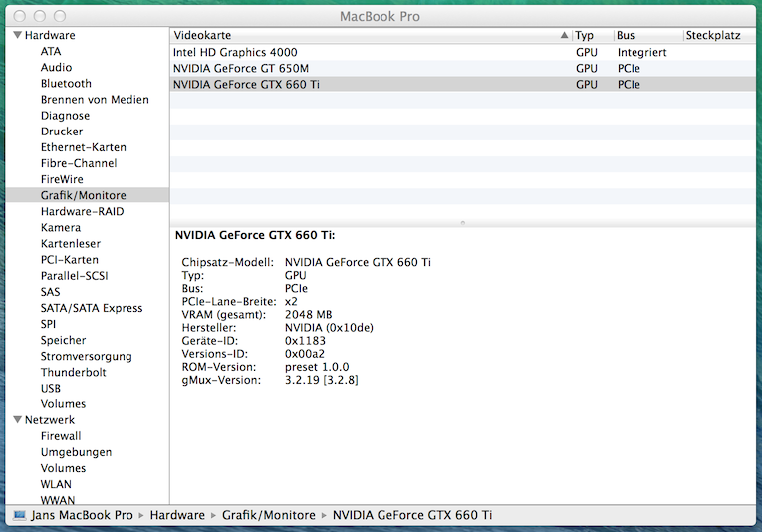Select Volumes under Netzwerk
This screenshot has height=532, width=762.
(x=63, y=468)
